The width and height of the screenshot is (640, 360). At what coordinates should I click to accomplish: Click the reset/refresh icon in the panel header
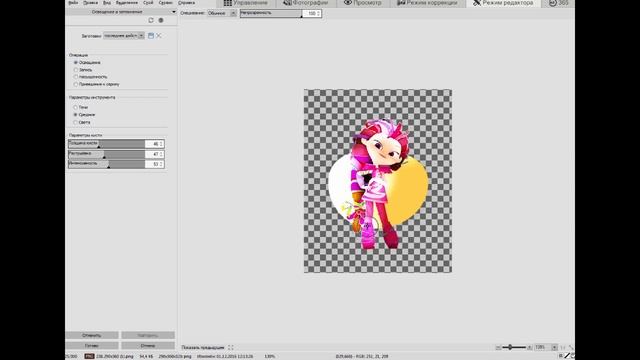coord(151,20)
